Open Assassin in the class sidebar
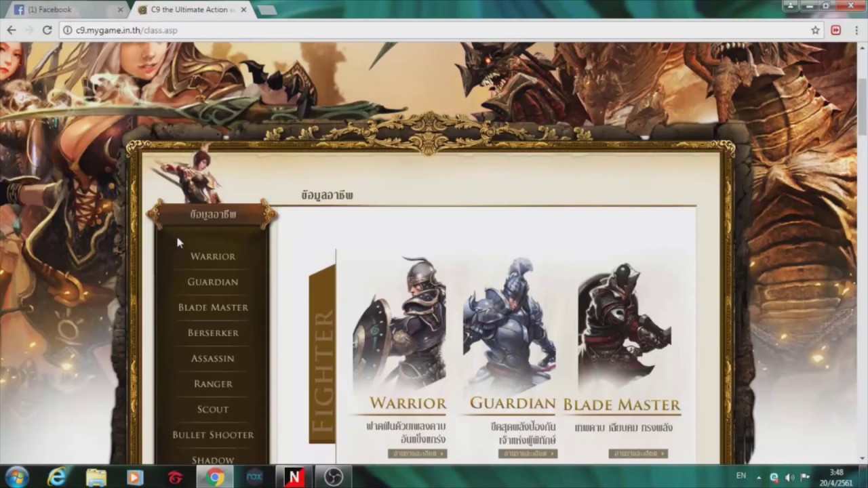Screen dimensions: 868x488 pyautogui.click(x=213, y=359)
